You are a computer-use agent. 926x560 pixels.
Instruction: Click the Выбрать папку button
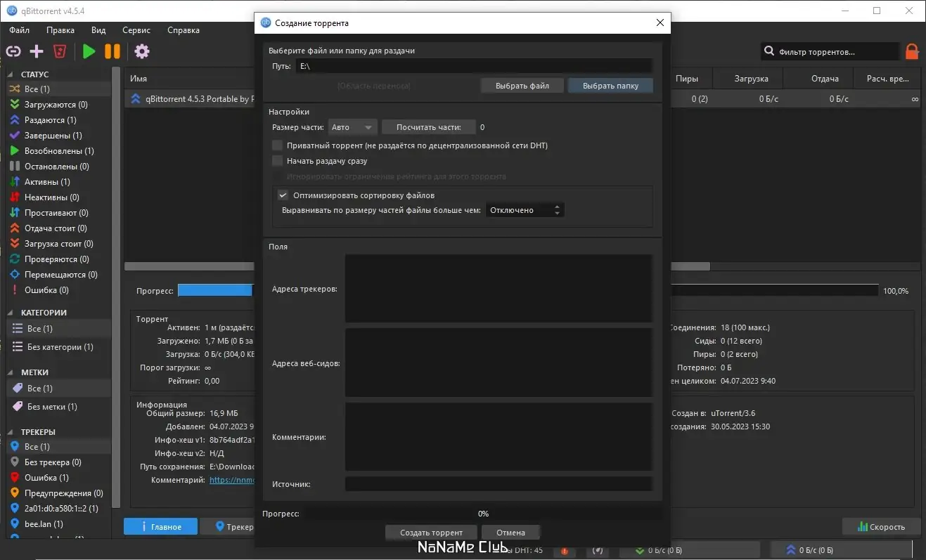point(610,85)
